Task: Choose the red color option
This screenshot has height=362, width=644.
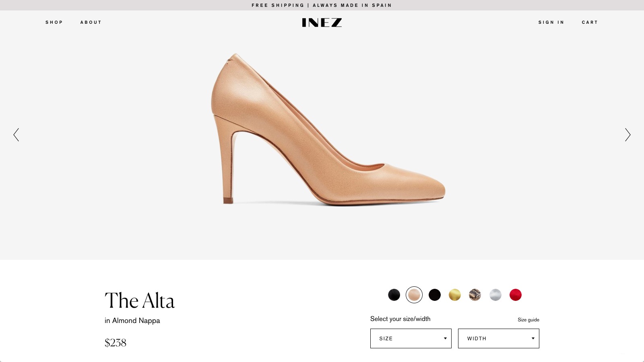Action: pyautogui.click(x=516, y=295)
